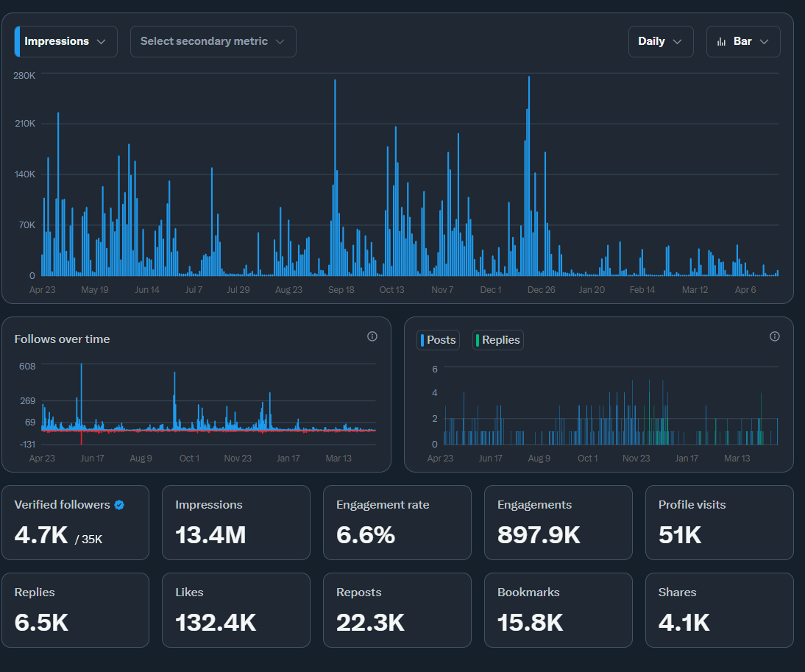Click the "/ 35K" total followers text
The width and height of the screenshot is (805, 672).
[x=89, y=539]
